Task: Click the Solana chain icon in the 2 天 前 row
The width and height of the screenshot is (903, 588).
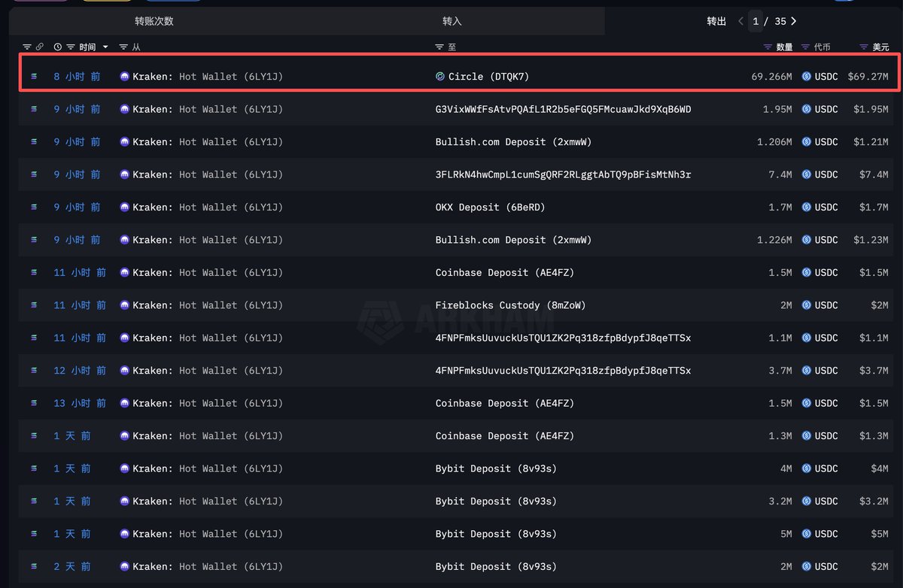Action: pos(34,566)
